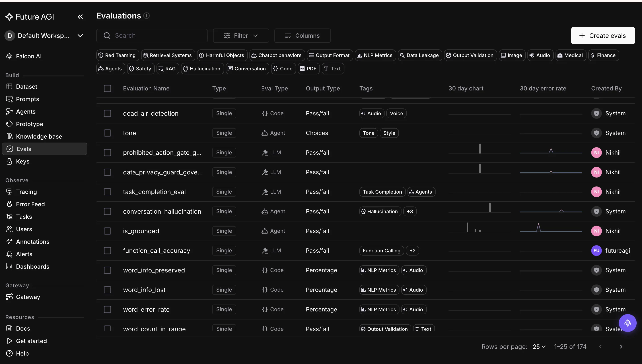Expand the +3 tags on conversation_hallucination
642x364 pixels.
click(x=410, y=211)
